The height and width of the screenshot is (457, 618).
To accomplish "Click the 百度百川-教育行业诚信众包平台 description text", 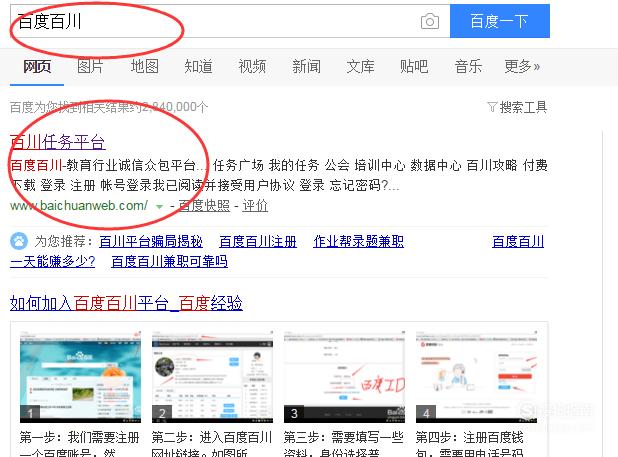I will [103, 165].
